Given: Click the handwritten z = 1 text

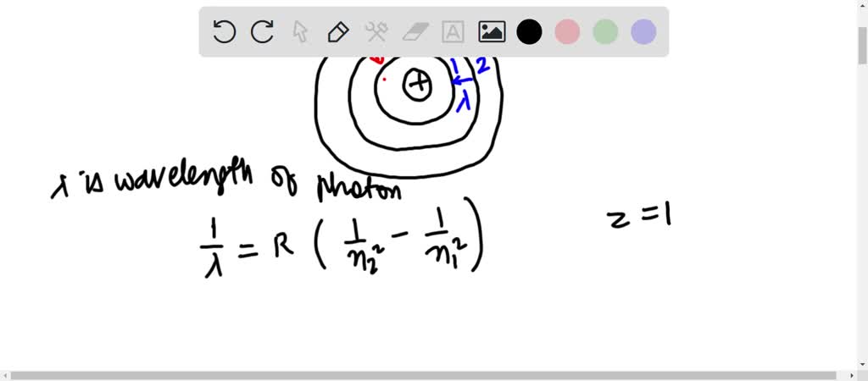Looking at the screenshot, I should [x=640, y=216].
